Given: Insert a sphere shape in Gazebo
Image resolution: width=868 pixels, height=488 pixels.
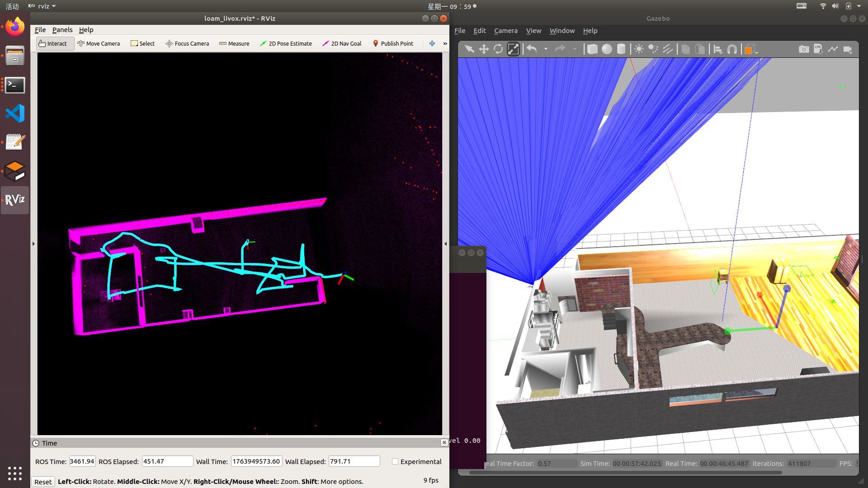Looking at the screenshot, I should (x=607, y=49).
